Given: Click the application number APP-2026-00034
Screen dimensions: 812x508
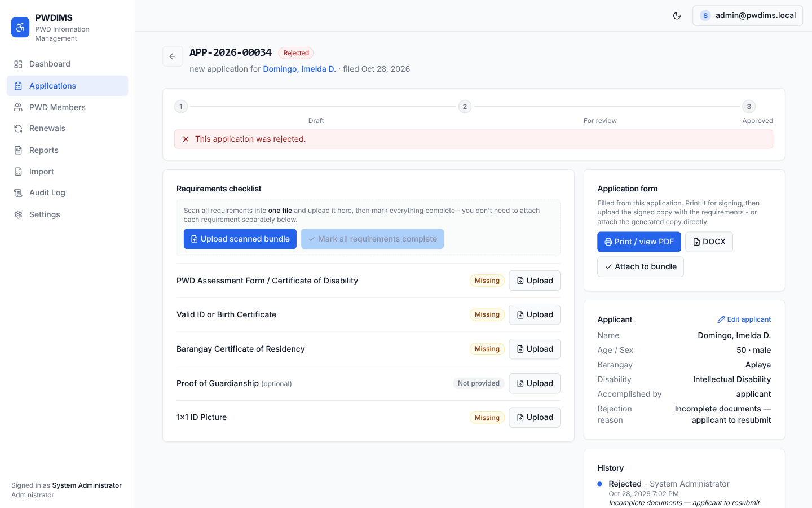Looking at the screenshot, I should point(231,52).
